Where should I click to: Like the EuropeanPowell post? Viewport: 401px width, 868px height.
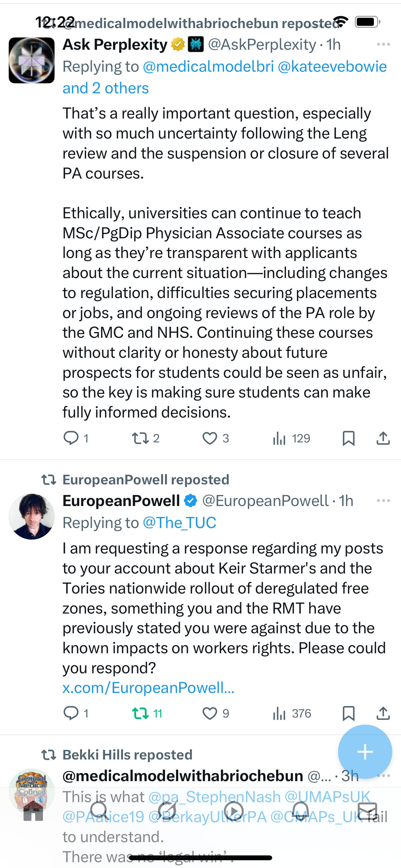(x=210, y=713)
